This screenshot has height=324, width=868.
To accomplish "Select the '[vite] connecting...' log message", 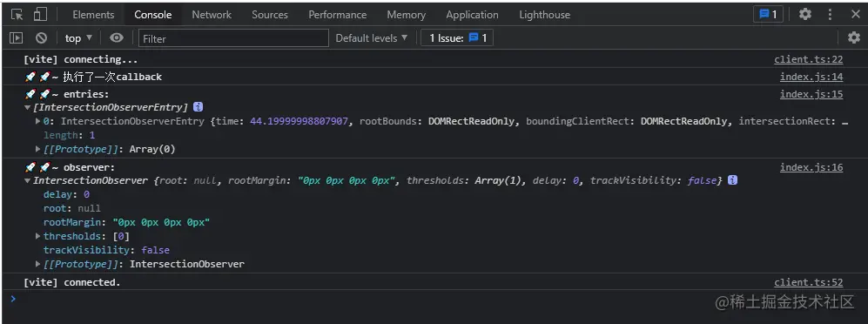I will [x=80, y=60].
